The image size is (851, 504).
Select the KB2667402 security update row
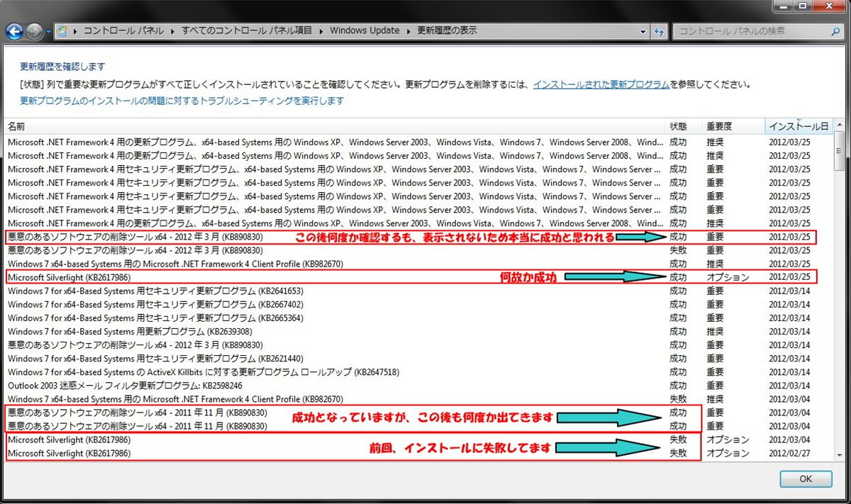coord(418,304)
